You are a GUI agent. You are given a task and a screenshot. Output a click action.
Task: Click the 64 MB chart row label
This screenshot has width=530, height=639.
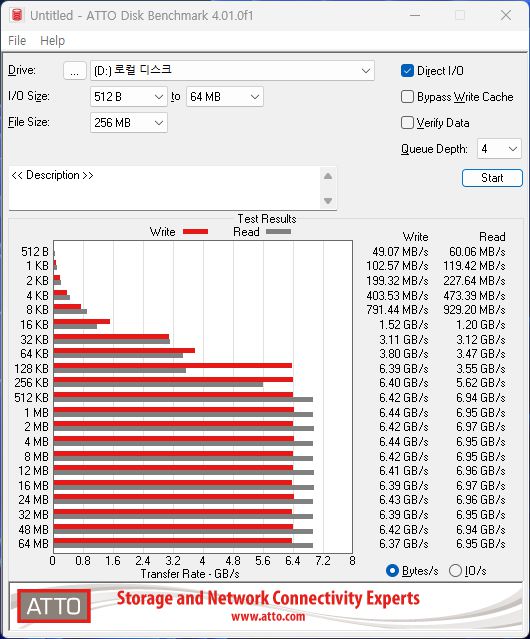click(33, 544)
